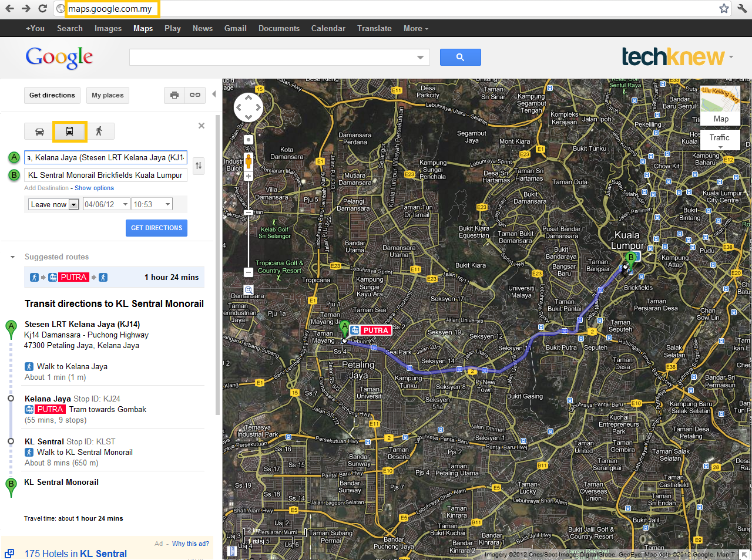
Task: Select public transit directions mode
Action: pos(69,131)
